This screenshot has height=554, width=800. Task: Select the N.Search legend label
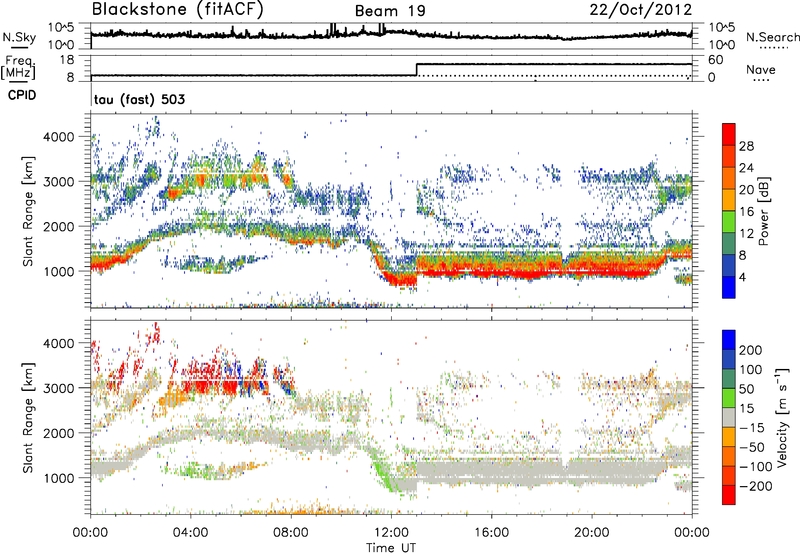772,37
